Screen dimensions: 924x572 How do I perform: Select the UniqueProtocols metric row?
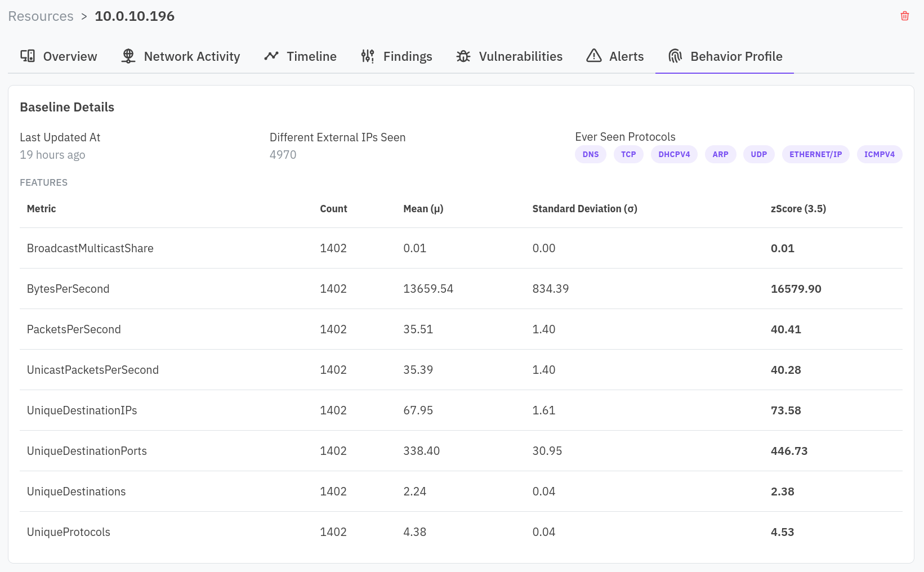click(461, 532)
